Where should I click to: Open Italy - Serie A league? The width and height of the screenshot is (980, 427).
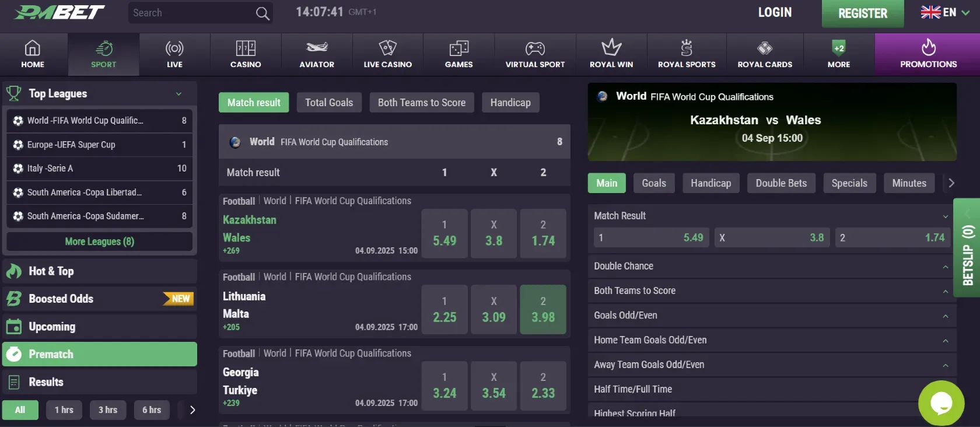pyautogui.click(x=100, y=169)
